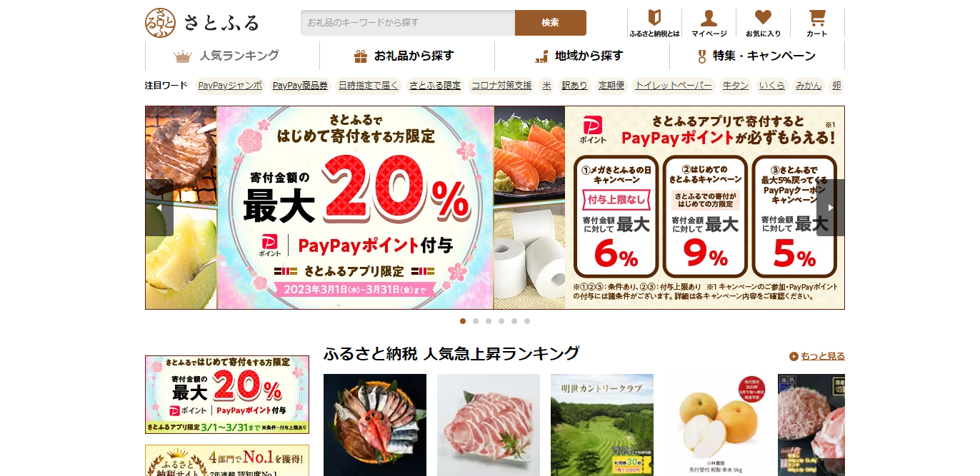Click the circled arrow beside もっと見る
The height and width of the screenshot is (476, 980).
(x=794, y=356)
